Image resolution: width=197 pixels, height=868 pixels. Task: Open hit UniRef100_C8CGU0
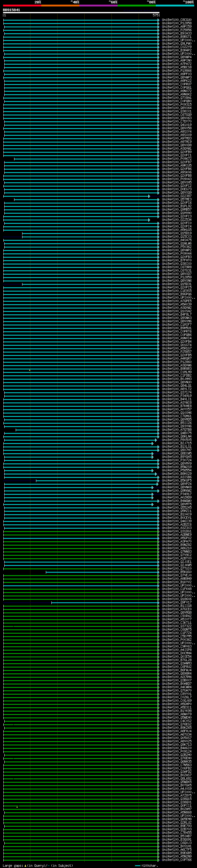pyautogui.click(x=176, y=20)
